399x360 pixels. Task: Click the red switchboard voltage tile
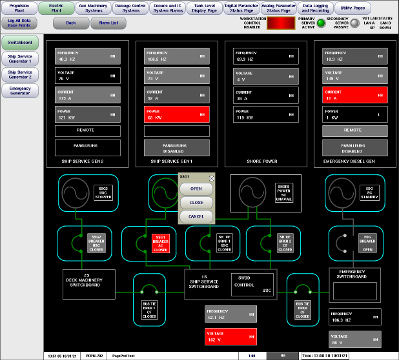(231, 337)
